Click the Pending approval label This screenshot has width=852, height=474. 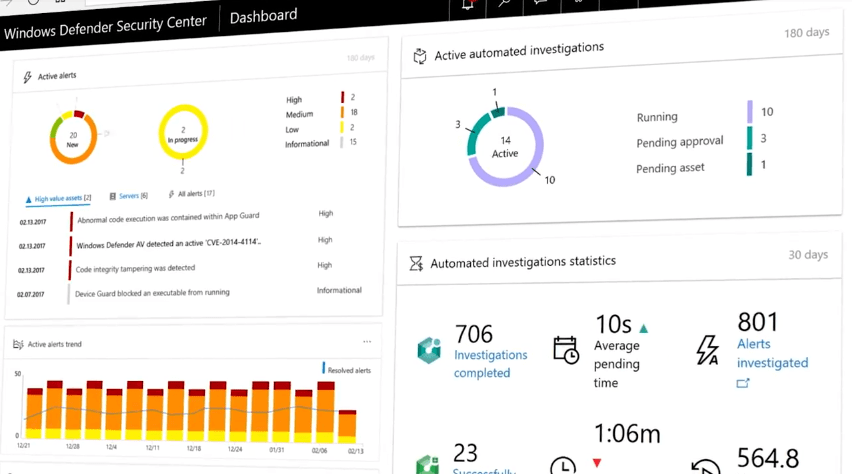pyautogui.click(x=680, y=142)
